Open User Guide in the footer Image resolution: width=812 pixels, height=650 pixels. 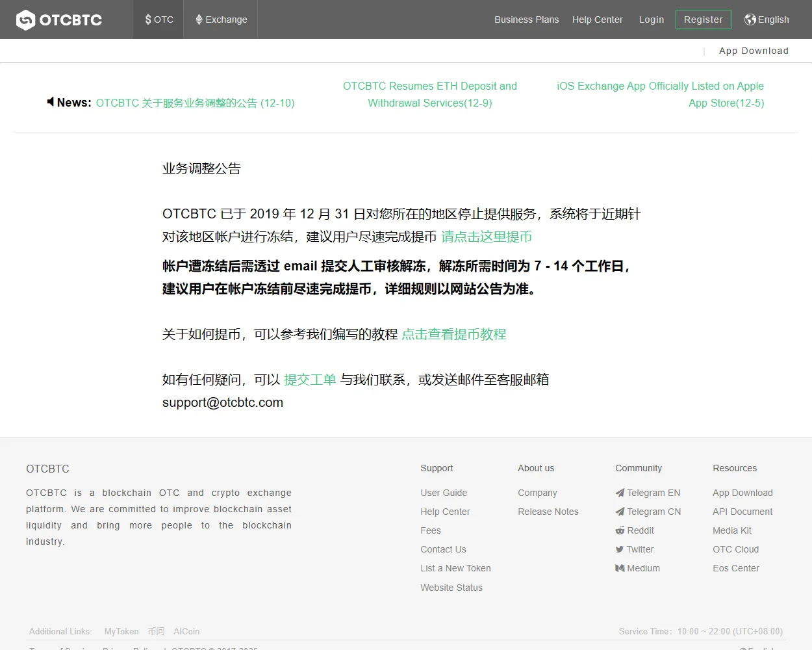(444, 493)
